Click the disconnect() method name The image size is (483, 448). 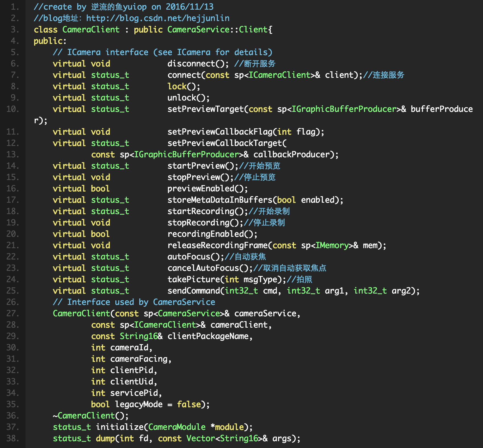195,64
